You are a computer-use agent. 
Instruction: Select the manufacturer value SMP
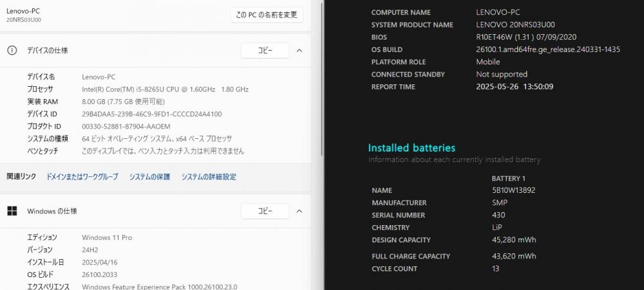point(500,203)
